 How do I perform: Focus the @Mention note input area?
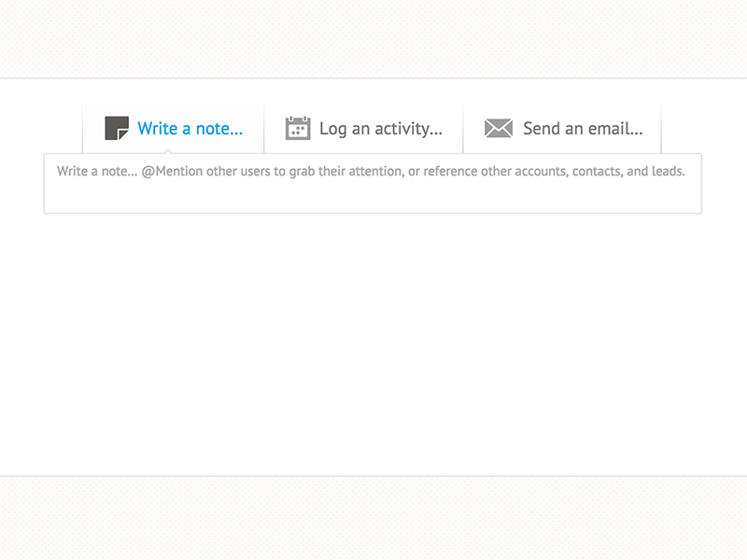372,182
